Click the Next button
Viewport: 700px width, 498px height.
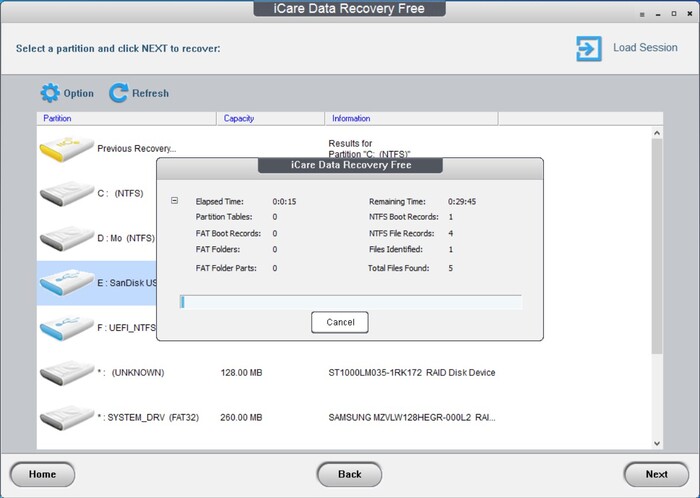click(x=656, y=474)
